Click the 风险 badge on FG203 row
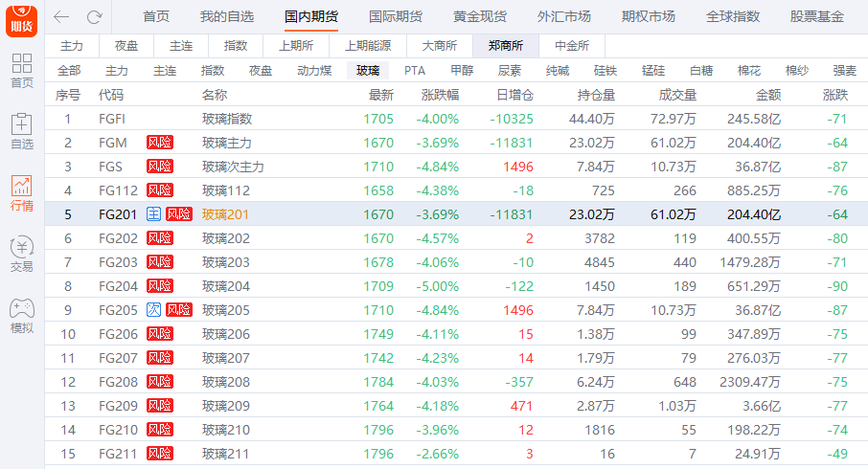868x469 pixels. click(x=160, y=262)
